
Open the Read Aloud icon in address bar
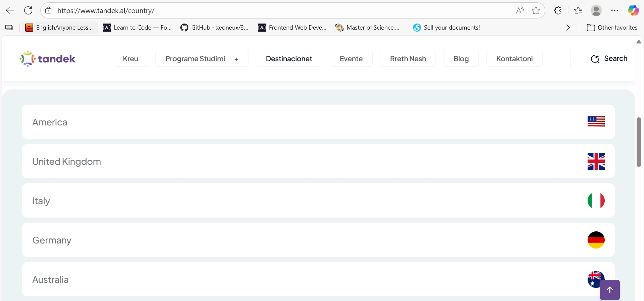click(520, 10)
